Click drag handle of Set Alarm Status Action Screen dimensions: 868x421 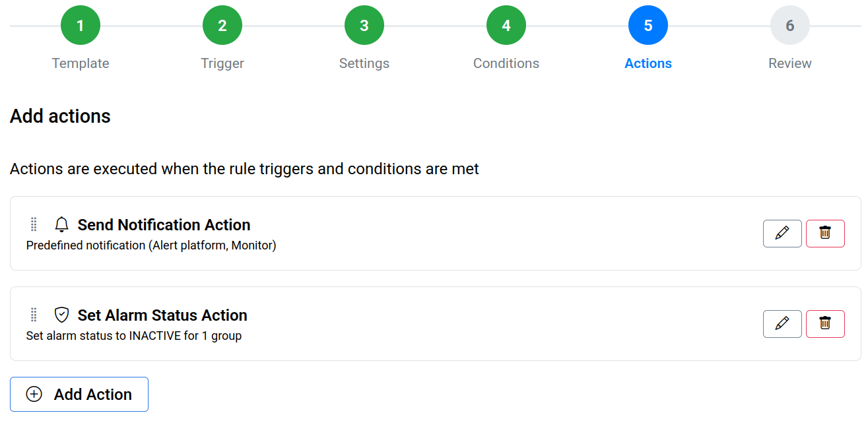(x=34, y=315)
